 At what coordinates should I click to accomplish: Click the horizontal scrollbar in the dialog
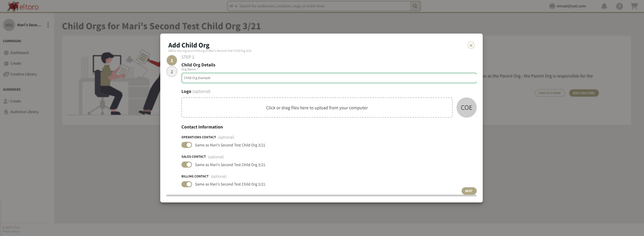click(x=321, y=195)
